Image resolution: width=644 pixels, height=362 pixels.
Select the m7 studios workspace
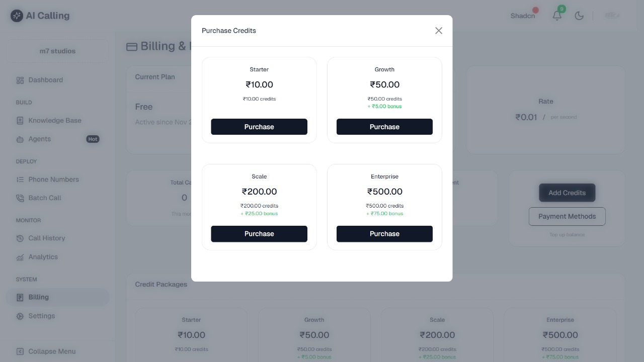tap(57, 51)
